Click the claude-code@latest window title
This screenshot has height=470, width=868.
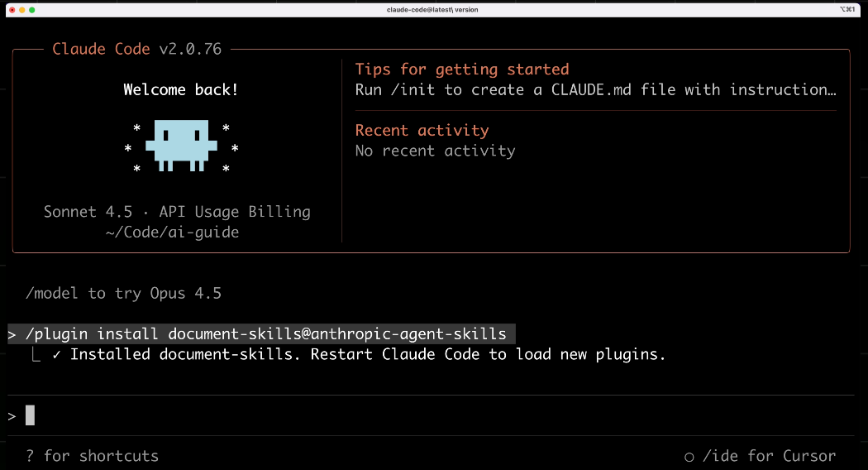(432, 10)
